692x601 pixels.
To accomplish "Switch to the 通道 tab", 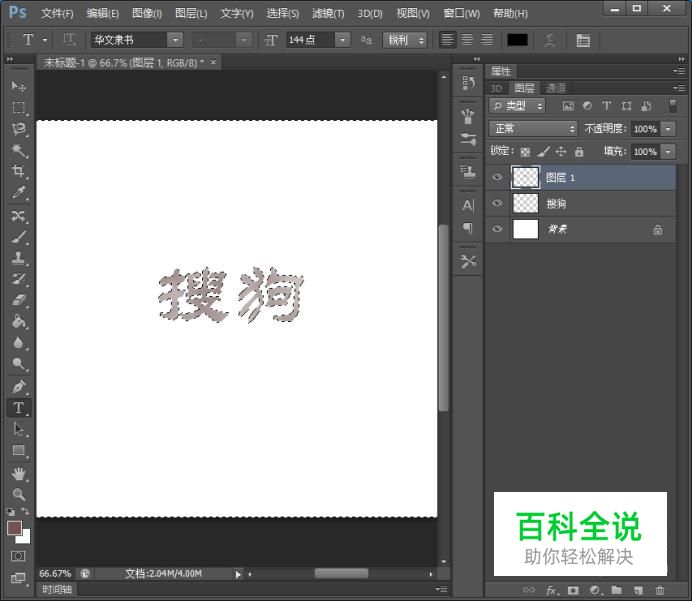I will coord(556,88).
